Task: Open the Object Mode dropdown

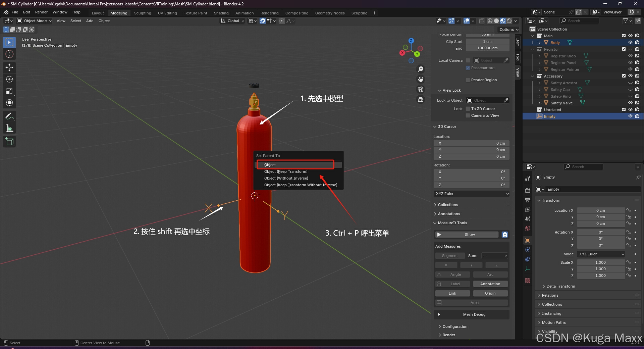Action: click(x=35, y=21)
